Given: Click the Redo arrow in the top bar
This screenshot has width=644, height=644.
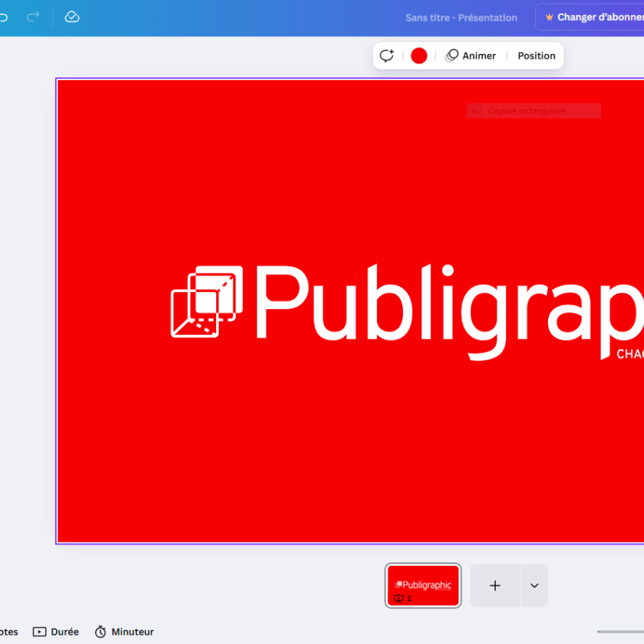Looking at the screenshot, I should point(33,16).
